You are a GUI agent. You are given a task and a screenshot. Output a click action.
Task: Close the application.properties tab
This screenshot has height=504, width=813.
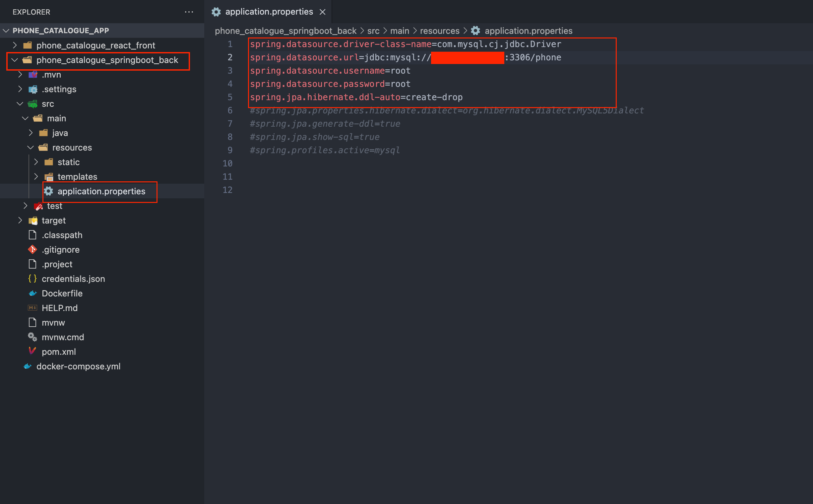(322, 12)
